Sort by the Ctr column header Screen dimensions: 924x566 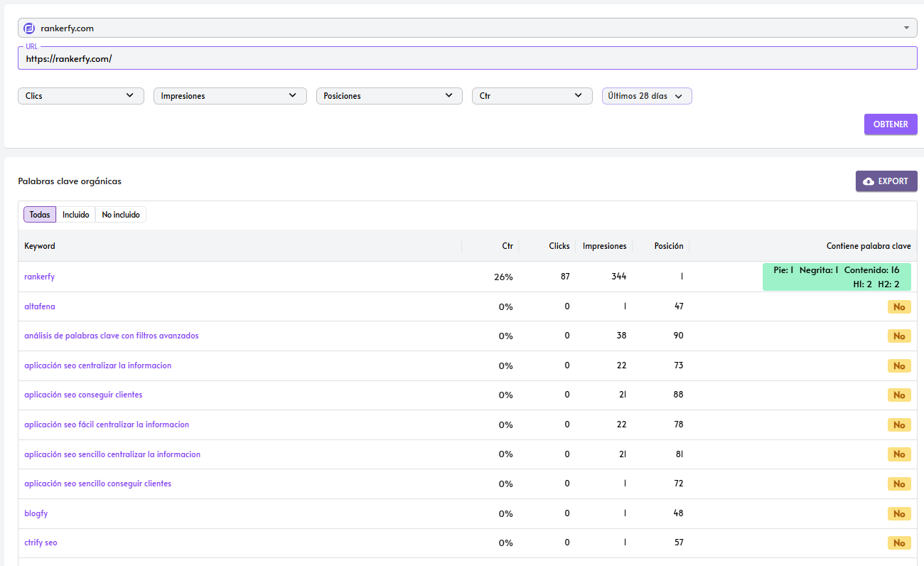point(507,246)
